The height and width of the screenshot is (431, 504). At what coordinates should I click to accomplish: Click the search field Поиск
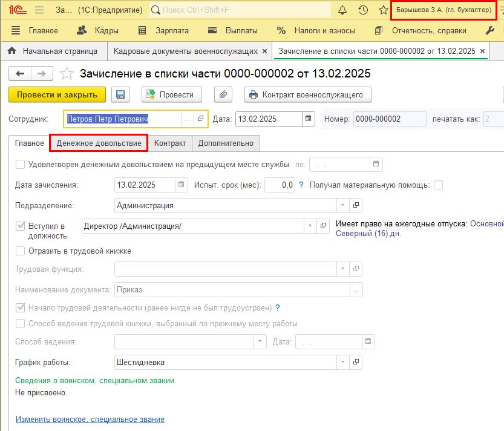tap(240, 10)
